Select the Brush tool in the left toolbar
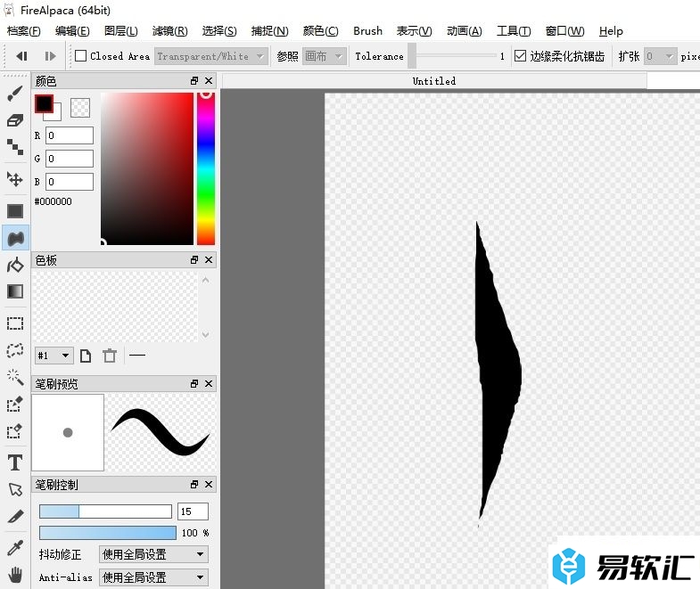Image resolution: width=700 pixels, height=589 pixels. pos(15,94)
